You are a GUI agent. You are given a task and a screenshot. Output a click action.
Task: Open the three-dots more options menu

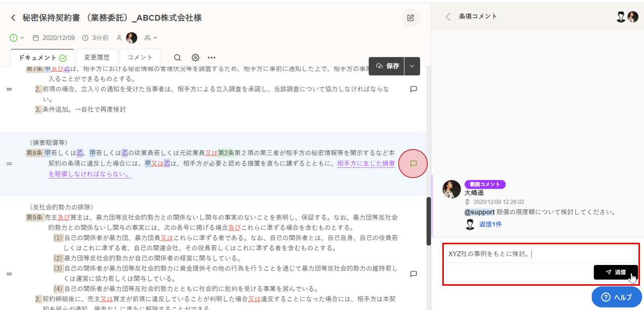pyautogui.click(x=211, y=58)
